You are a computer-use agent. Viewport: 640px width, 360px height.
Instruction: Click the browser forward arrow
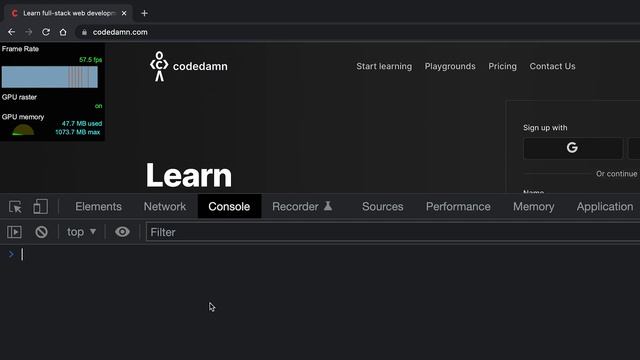coord(29,32)
